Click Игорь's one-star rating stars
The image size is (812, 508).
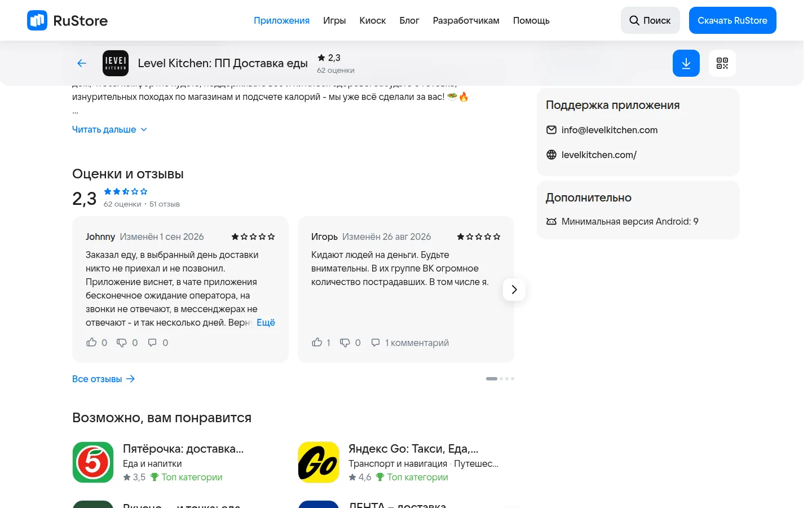pos(479,237)
